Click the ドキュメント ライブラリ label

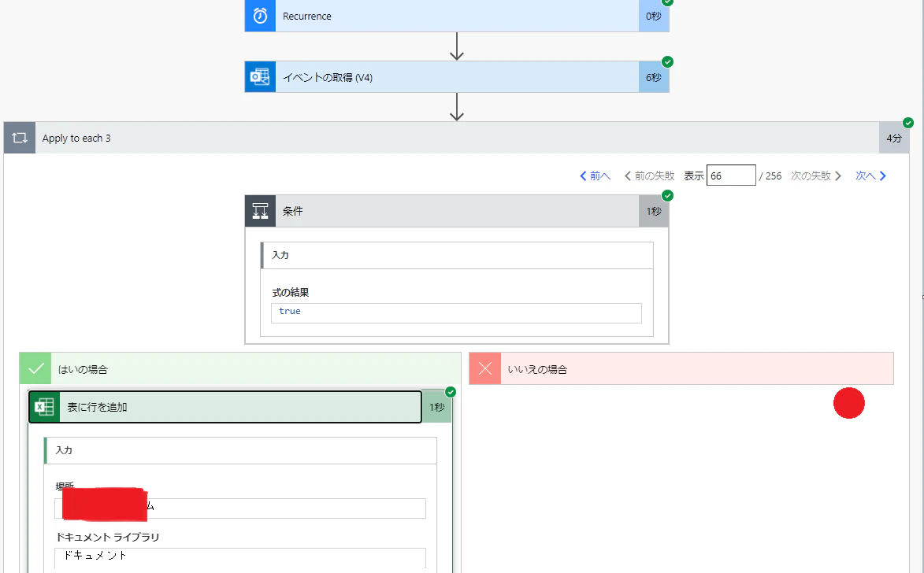pyautogui.click(x=107, y=537)
